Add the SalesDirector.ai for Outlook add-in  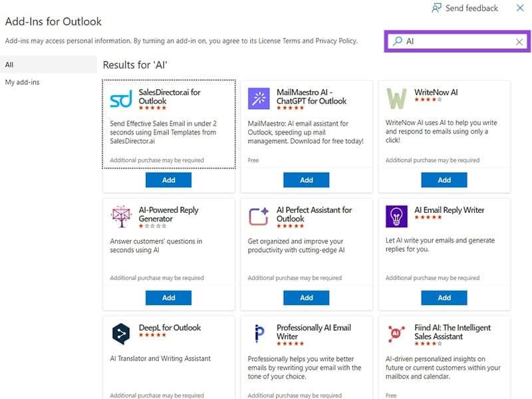click(168, 180)
